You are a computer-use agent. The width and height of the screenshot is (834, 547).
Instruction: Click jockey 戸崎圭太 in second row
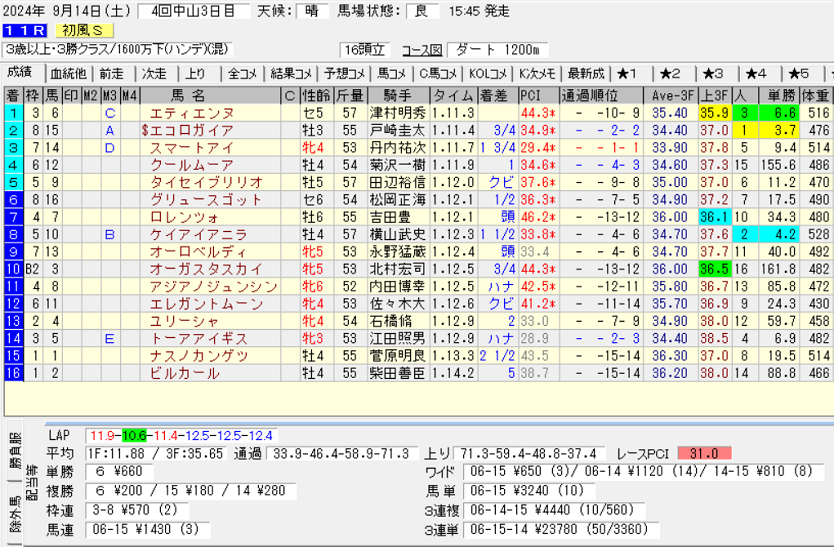tap(397, 130)
